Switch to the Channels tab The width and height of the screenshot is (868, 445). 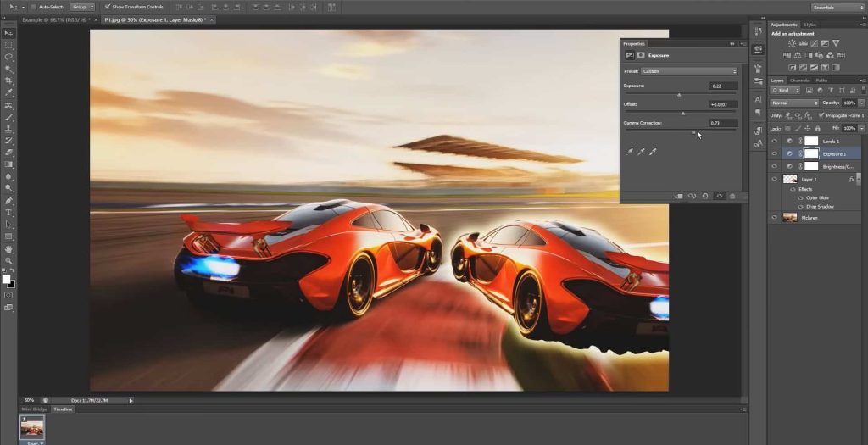(798, 81)
